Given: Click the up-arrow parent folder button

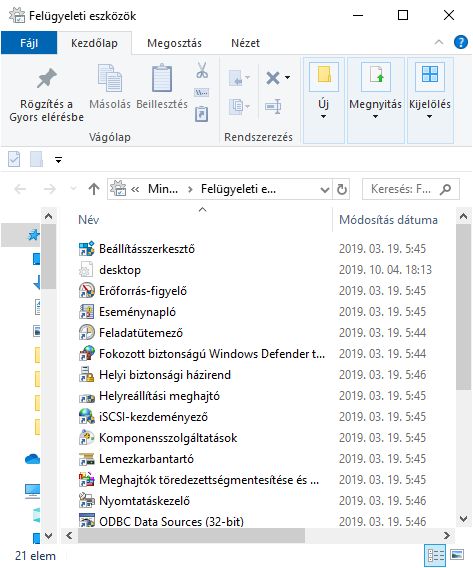Looking at the screenshot, I should pos(94,189).
